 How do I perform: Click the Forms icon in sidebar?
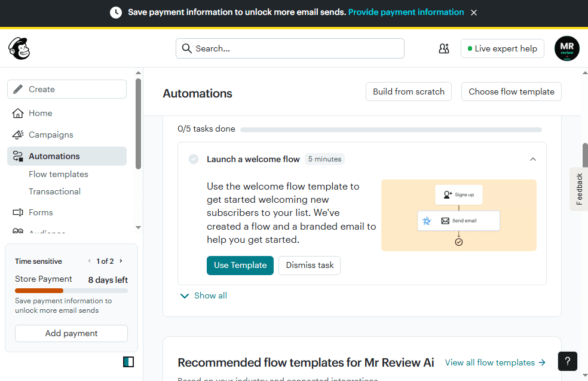tap(17, 212)
